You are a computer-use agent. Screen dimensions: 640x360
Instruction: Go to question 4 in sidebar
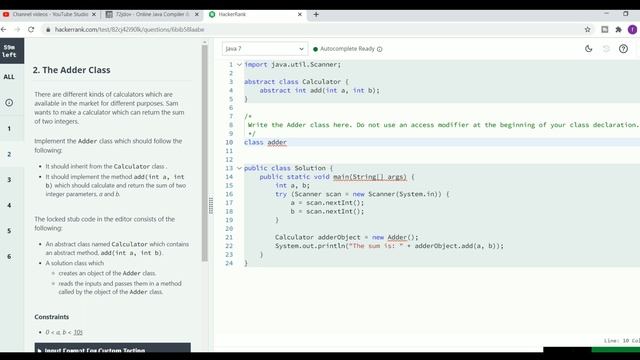click(9, 205)
